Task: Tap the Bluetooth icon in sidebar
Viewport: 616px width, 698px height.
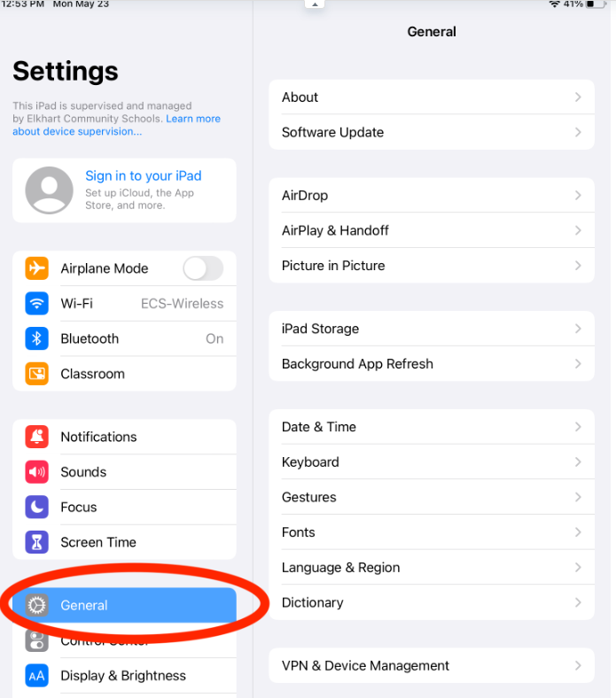Action: 36,338
